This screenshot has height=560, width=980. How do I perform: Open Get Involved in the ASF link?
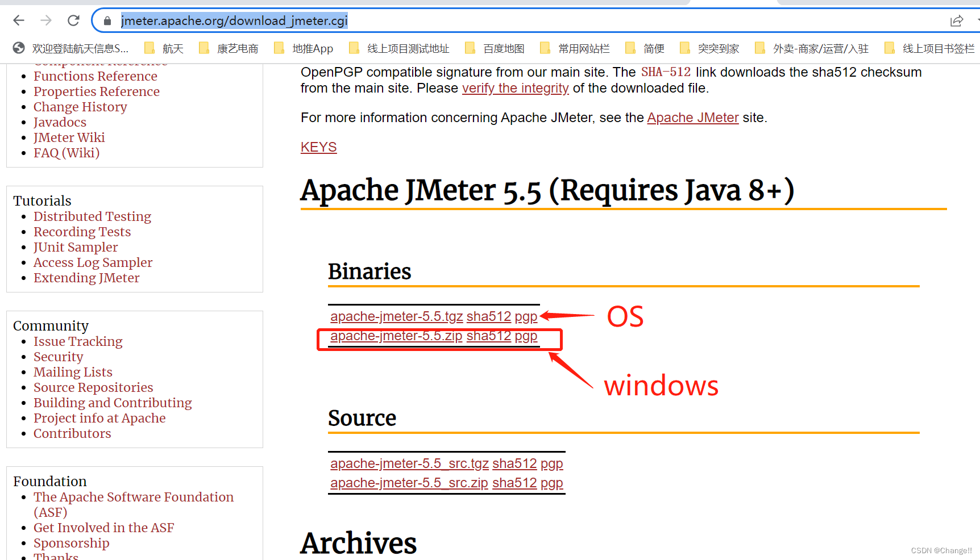click(x=103, y=528)
